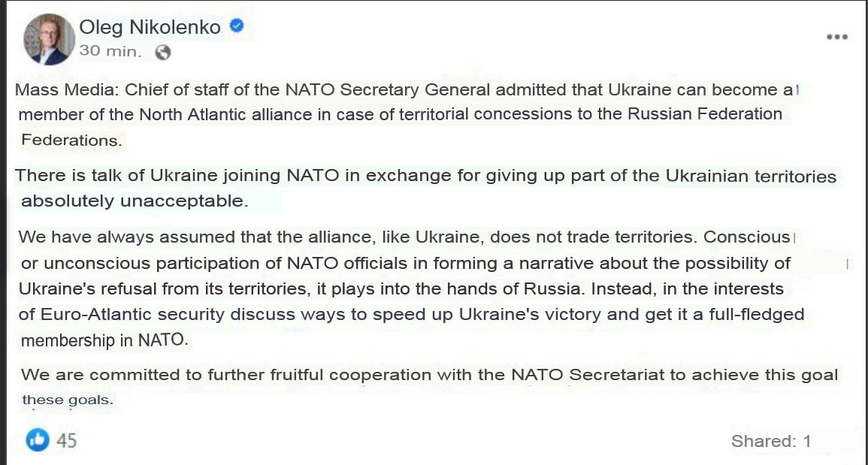The width and height of the screenshot is (868, 465).
Task: Click the globe public-privacy icon
Action: point(162,52)
